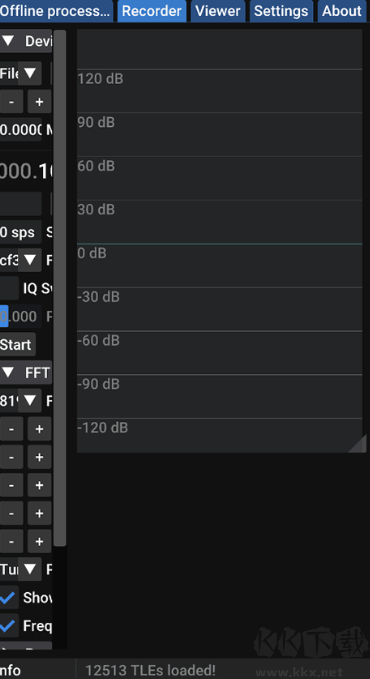Viewport: 370px width, 679px height.
Task: Click the sidebar vertical scrollbar
Action: [x=60, y=288]
